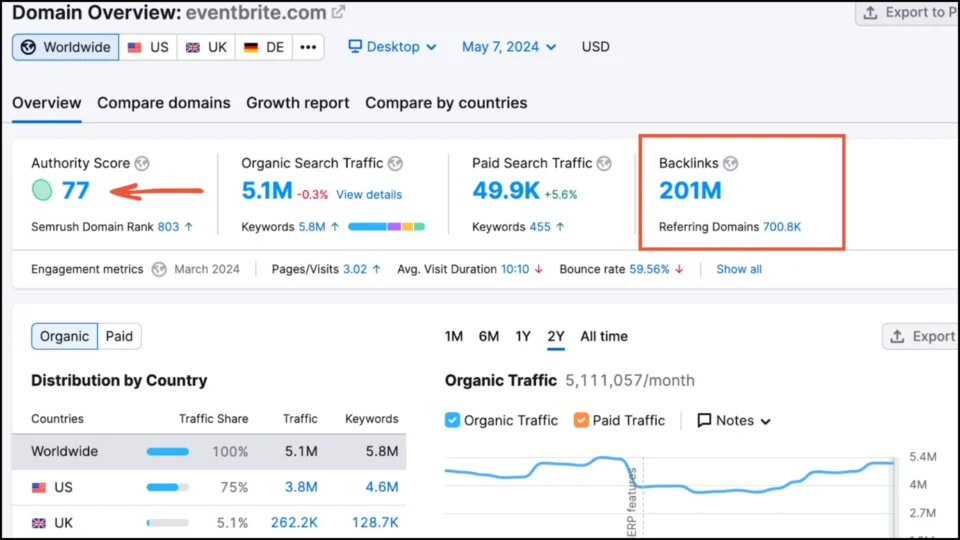Screen dimensions: 960x540
Task: Click the UK flag in the country table
Action: (x=39, y=523)
